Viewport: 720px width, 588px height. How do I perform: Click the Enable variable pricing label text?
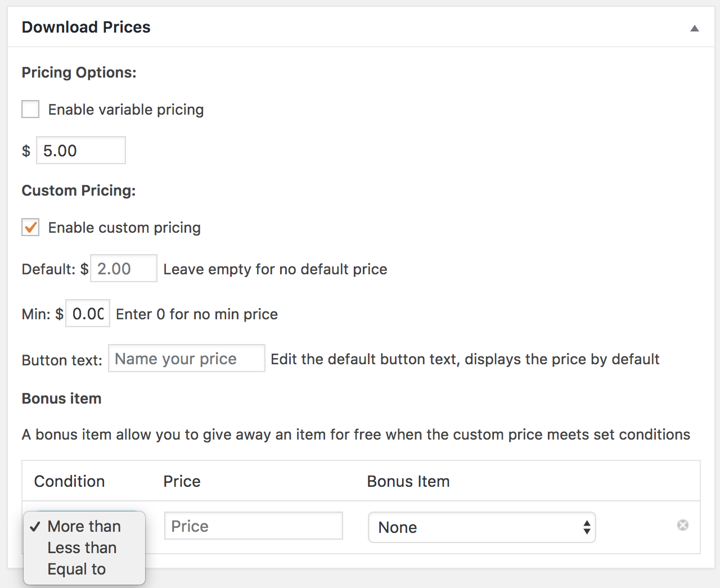(x=126, y=110)
